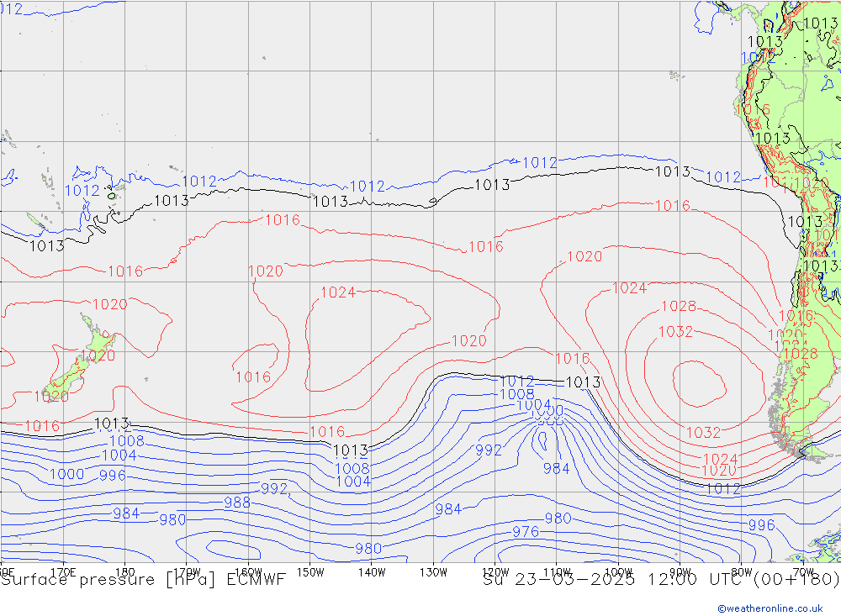Click the 1028 isobar label over the ocean near 90W
The width and height of the screenshot is (841, 616).
(x=679, y=306)
